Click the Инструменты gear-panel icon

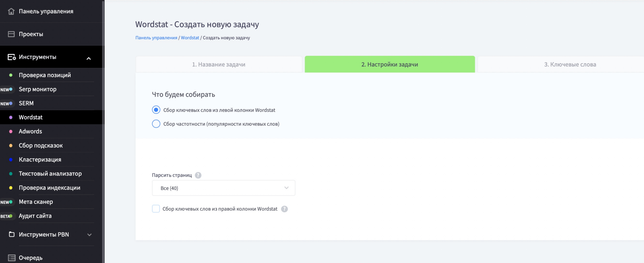[12, 57]
